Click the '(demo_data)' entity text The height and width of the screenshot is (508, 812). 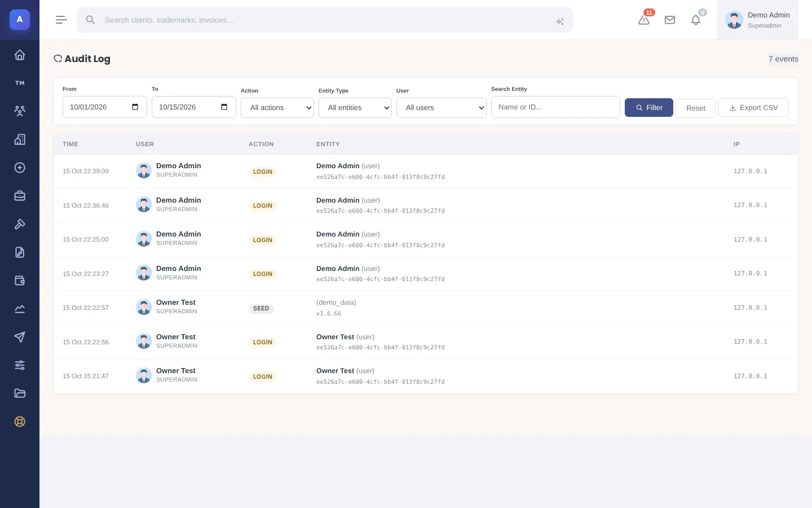pyautogui.click(x=336, y=303)
